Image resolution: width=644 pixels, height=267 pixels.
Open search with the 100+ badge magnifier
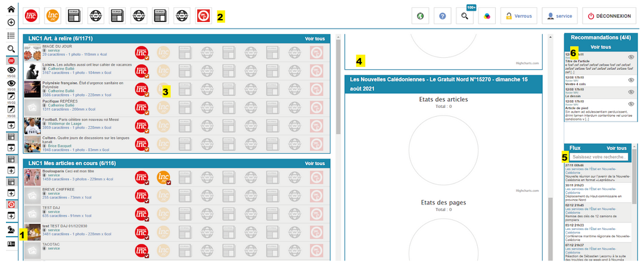(x=463, y=16)
